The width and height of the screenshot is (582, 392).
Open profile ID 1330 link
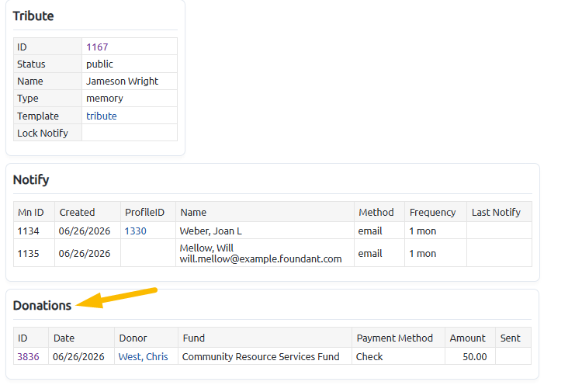[136, 231]
